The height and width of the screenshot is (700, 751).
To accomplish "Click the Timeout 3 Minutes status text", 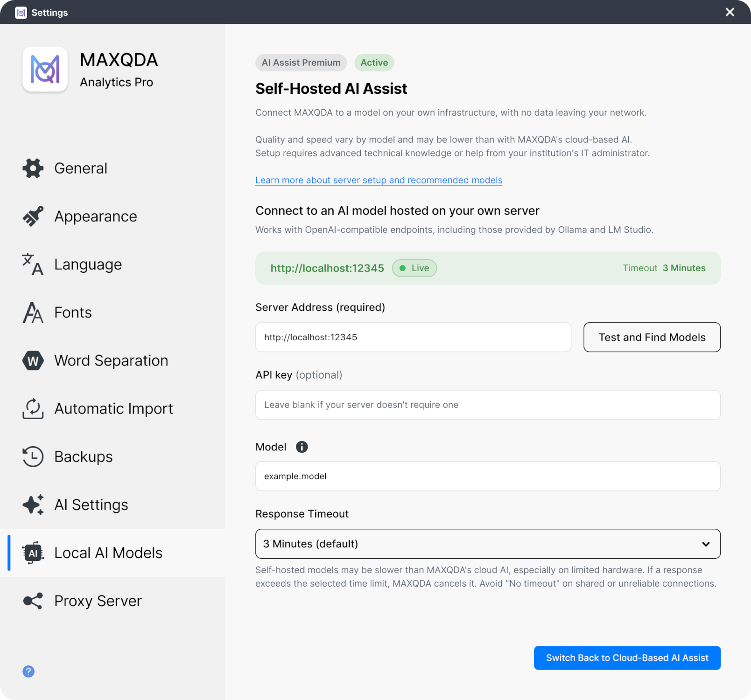I will 664,268.
